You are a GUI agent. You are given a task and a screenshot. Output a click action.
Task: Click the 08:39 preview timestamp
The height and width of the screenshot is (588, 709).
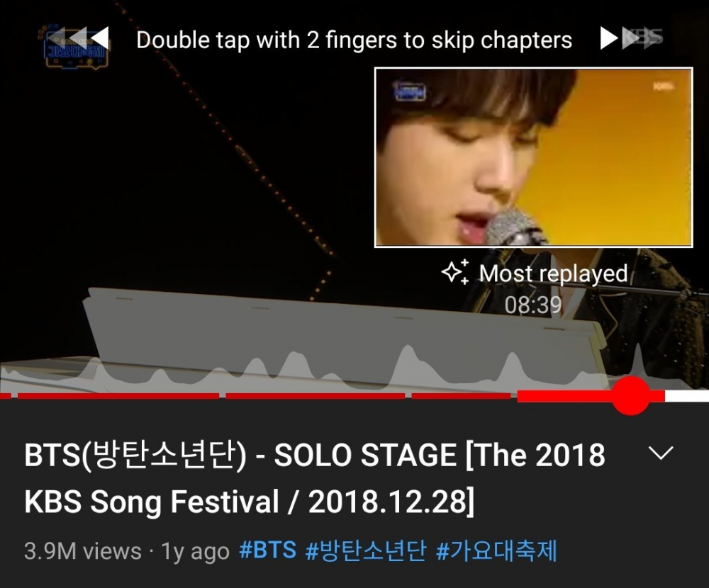pyautogui.click(x=533, y=305)
